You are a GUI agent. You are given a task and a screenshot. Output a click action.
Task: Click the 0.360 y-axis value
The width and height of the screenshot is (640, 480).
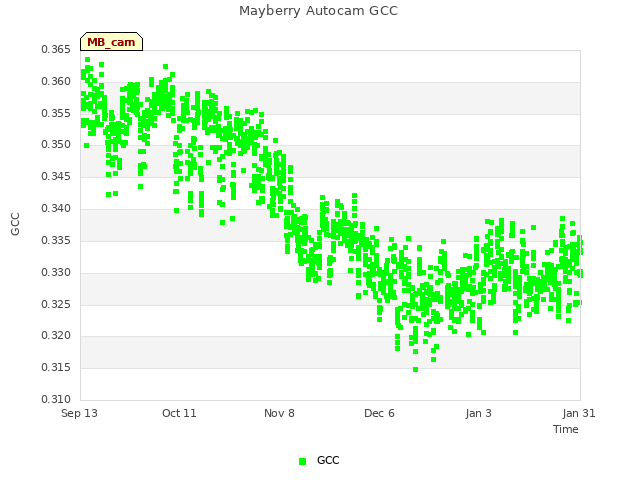coord(56,81)
